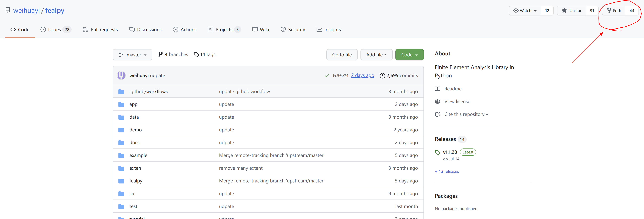Click the test folder icon
644x219 pixels.
[x=121, y=206]
